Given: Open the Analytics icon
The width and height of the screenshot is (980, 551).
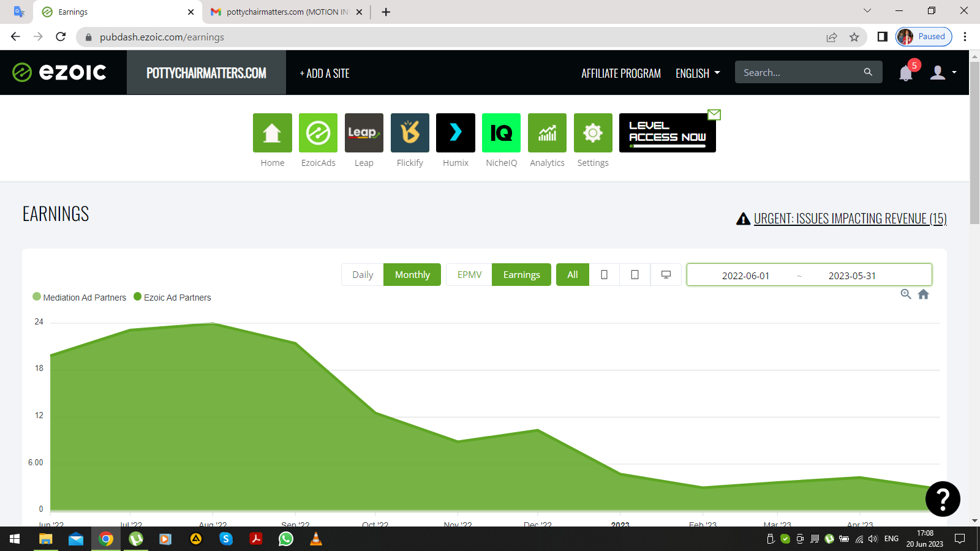Looking at the screenshot, I should pyautogui.click(x=547, y=133).
